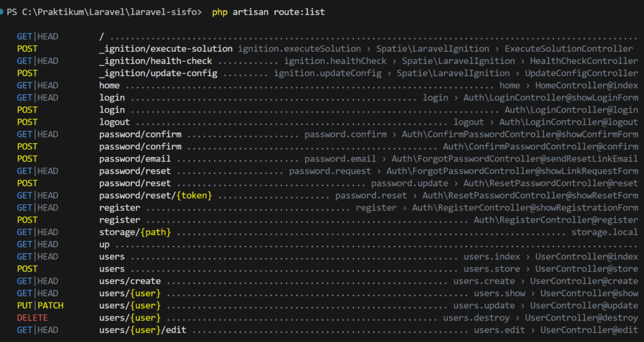
Task: Click the users/create route path
Action: (x=130, y=281)
